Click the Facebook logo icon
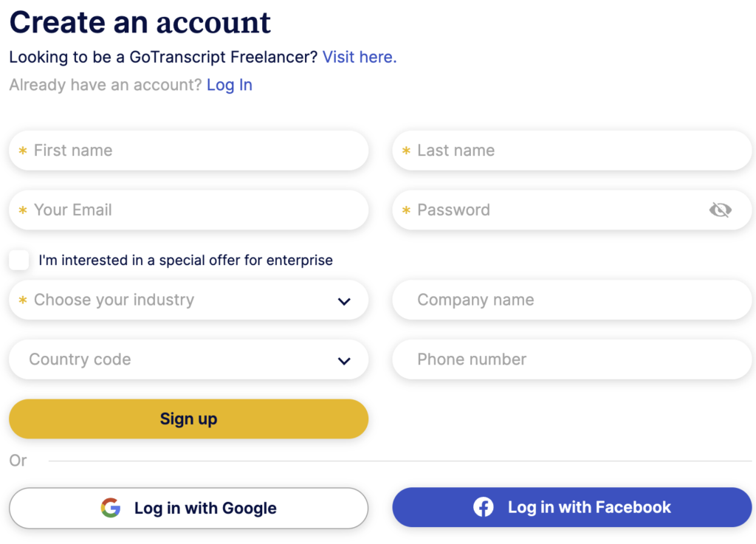Viewport: 756px width, 544px height. (484, 507)
